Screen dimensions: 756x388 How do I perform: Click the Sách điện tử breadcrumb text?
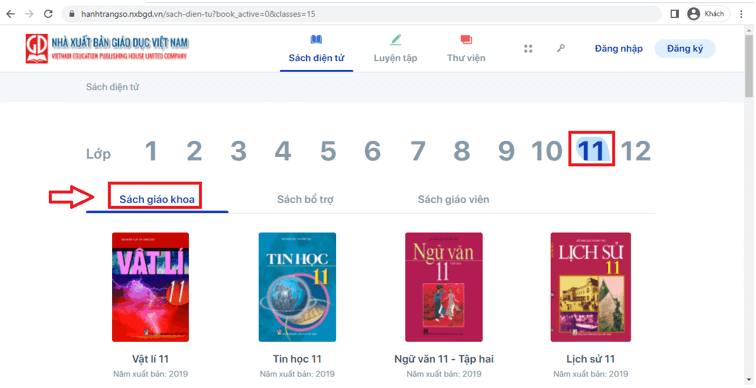[x=112, y=87]
